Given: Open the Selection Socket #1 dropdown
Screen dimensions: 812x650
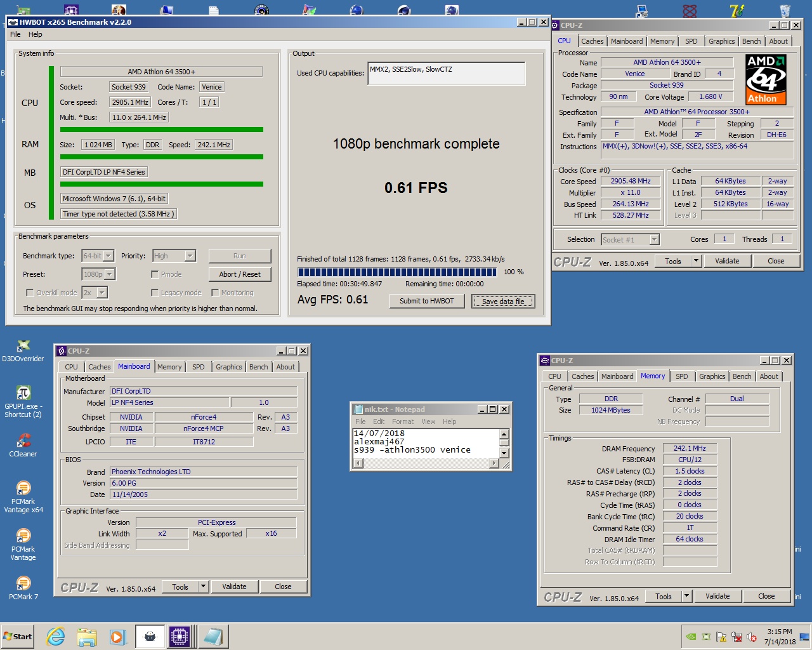Looking at the screenshot, I should click(655, 239).
